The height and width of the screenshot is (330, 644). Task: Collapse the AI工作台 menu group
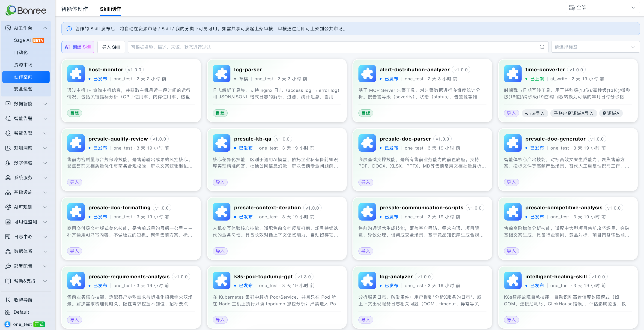click(x=45, y=28)
